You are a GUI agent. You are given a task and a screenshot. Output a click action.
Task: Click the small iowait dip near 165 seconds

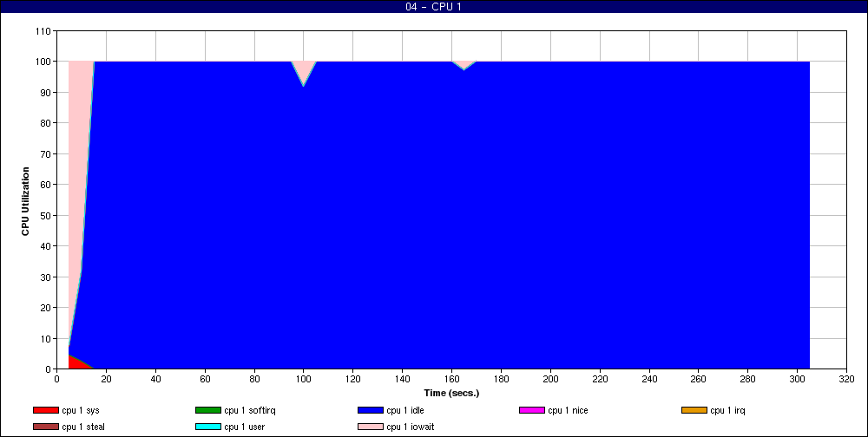point(464,64)
